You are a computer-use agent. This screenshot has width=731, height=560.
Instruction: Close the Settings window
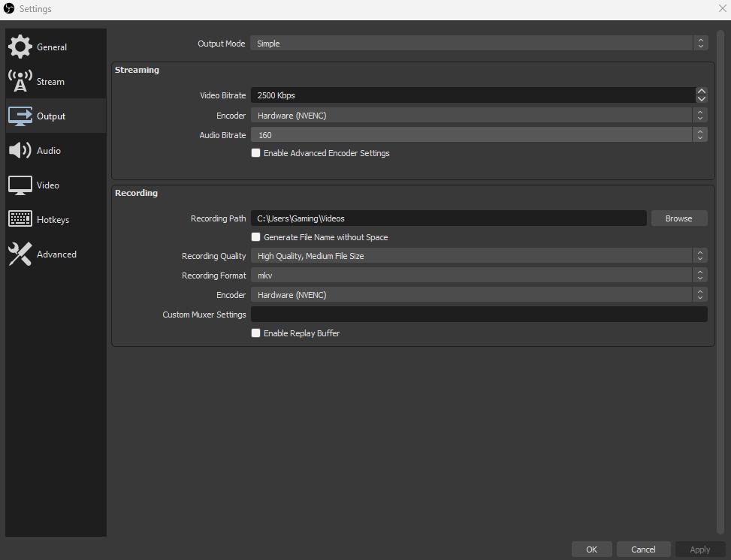pyautogui.click(x=722, y=8)
